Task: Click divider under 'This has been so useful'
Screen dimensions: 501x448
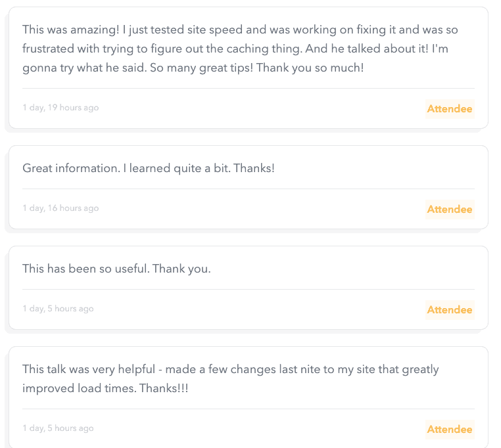Action: (x=249, y=289)
